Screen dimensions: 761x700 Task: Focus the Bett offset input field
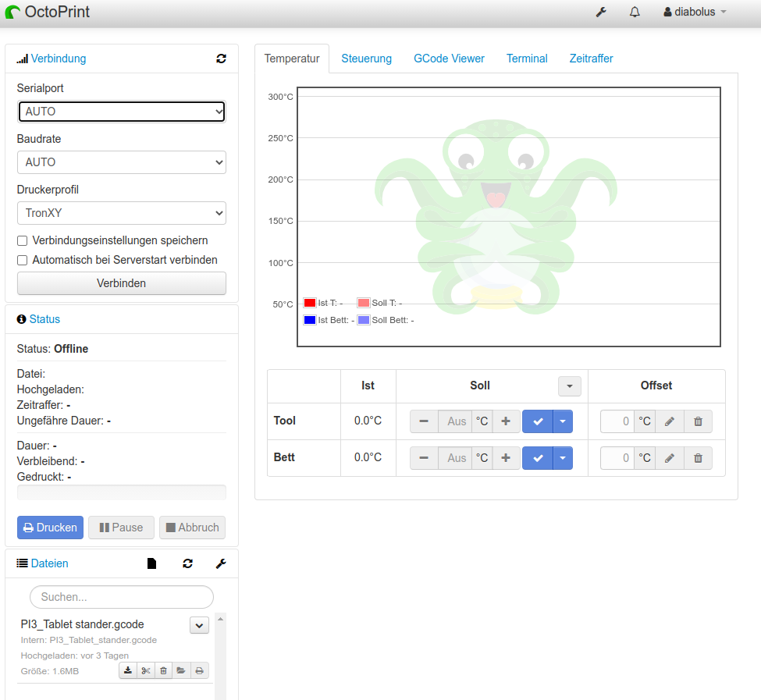[x=617, y=458]
